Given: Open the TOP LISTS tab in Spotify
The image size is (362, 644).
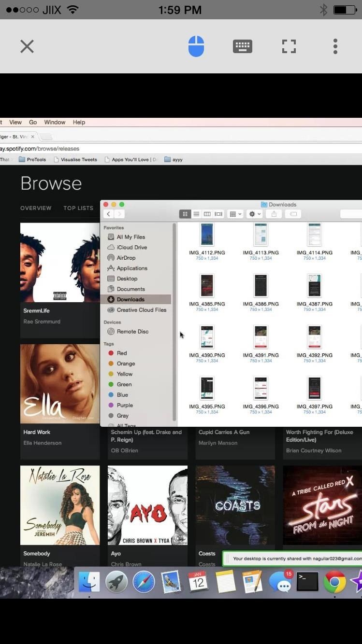Looking at the screenshot, I should tap(78, 208).
